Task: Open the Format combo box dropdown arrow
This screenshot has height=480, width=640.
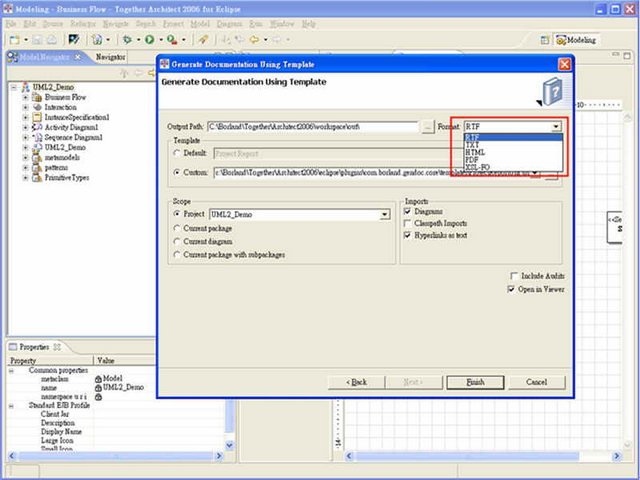Action: [x=556, y=127]
